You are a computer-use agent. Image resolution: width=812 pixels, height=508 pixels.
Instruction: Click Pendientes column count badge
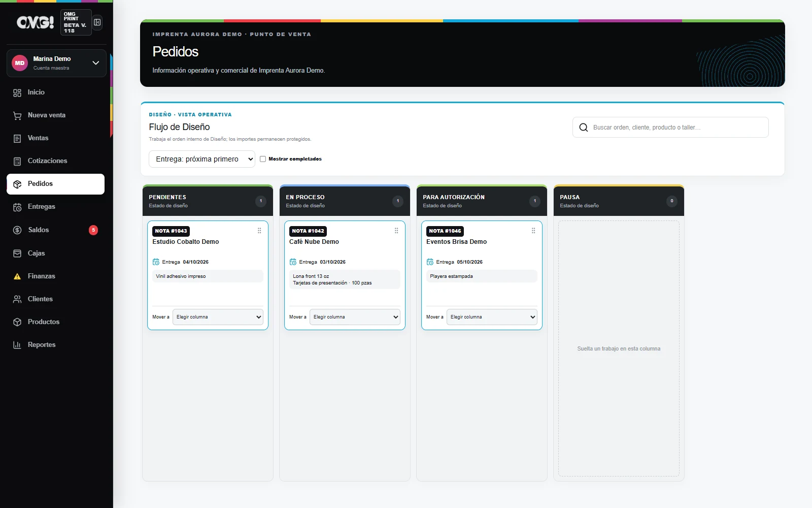pos(261,201)
